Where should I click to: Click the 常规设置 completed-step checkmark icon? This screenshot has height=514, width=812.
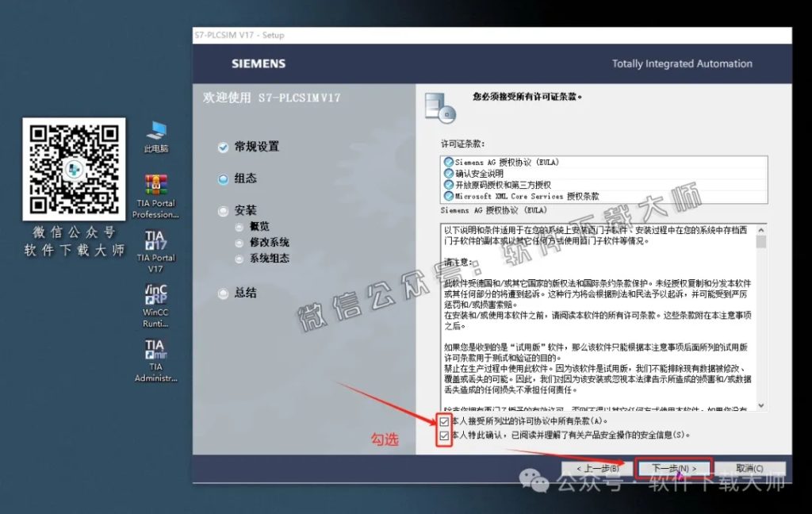click(x=224, y=147)
